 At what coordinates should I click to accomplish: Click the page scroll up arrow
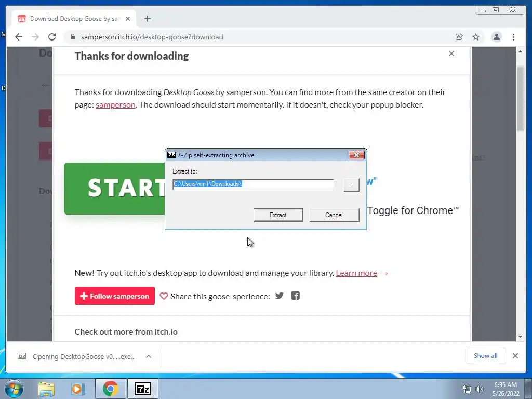click(521, 51)
